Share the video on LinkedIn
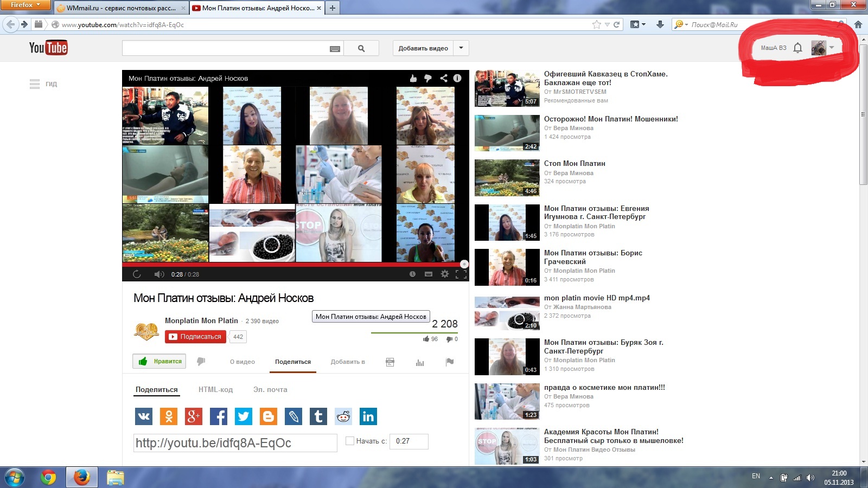This screenshot has height=488, width=868. [x=368, y=416]
